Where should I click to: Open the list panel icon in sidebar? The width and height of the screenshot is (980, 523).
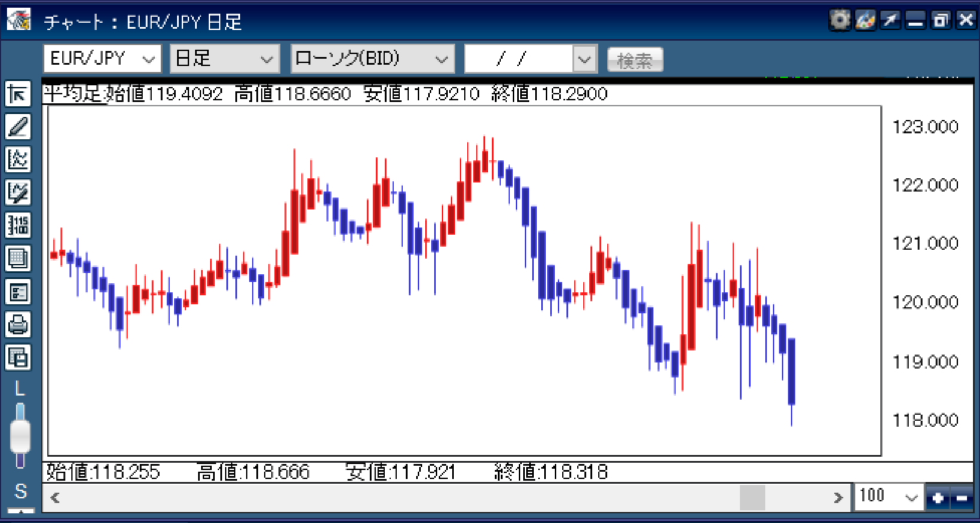18,292
